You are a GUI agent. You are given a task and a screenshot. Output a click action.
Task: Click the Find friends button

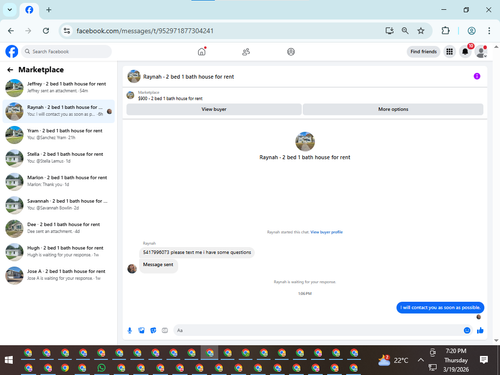click(x=423, y=52)
